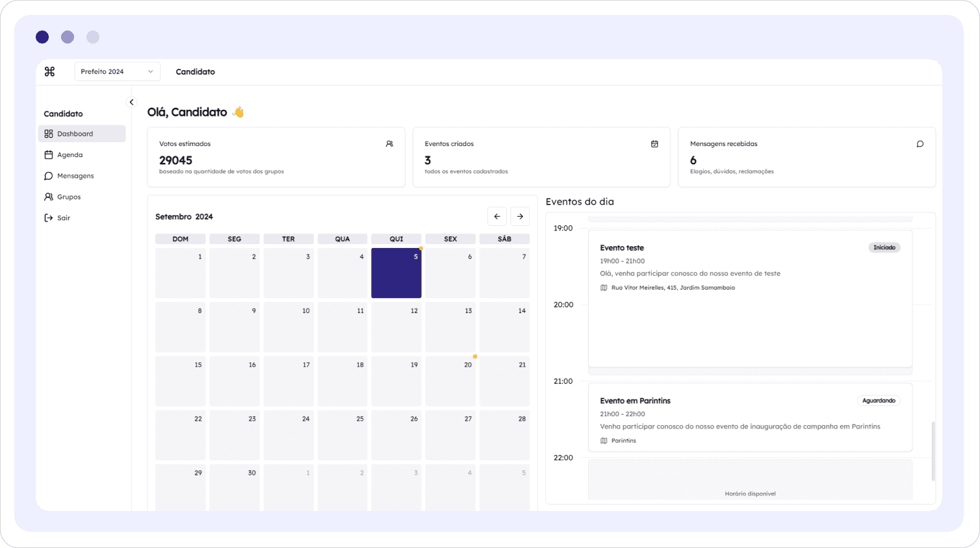Click the chat icon on Mensagens recebidas card
Viewport: 980px width, 548px height.
[920, 143]
